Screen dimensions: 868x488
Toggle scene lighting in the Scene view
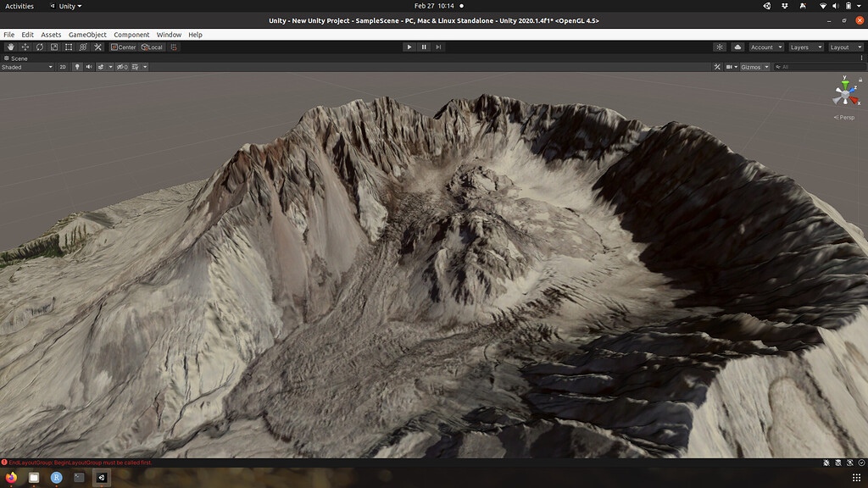click(x=78, y=66)
